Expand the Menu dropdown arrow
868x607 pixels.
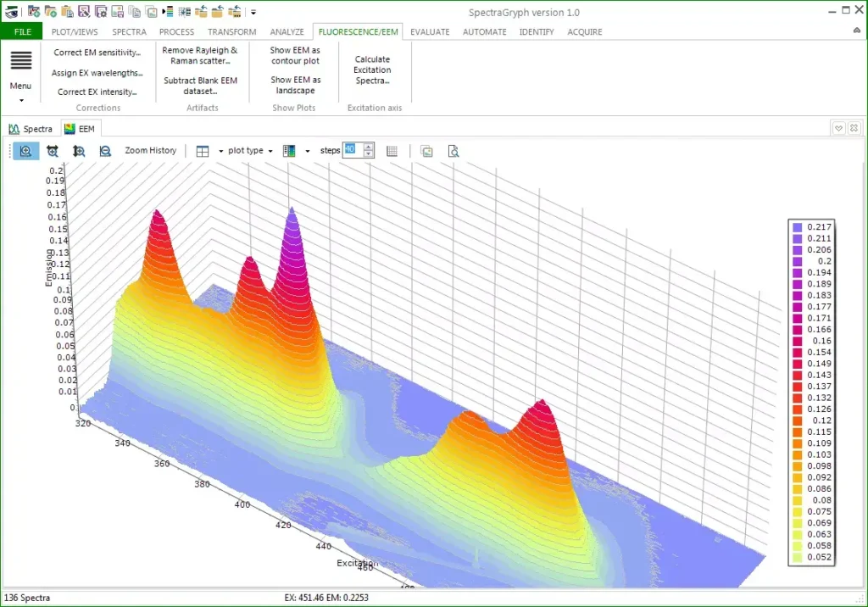click(x=21, y=100)
